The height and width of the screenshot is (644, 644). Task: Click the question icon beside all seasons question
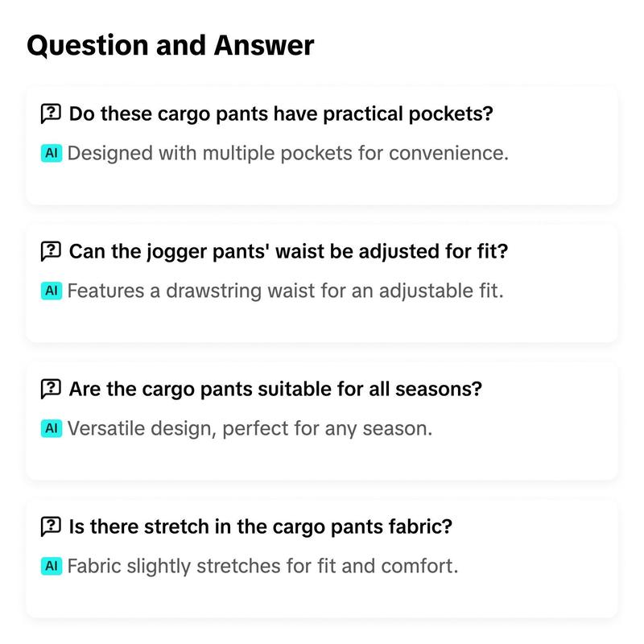click(51, 389)
